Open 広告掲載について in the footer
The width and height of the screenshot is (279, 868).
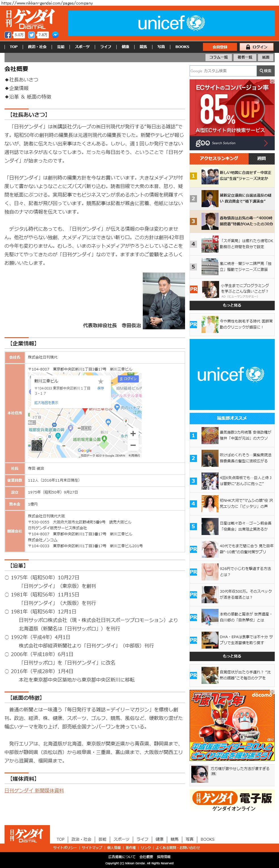121,857
